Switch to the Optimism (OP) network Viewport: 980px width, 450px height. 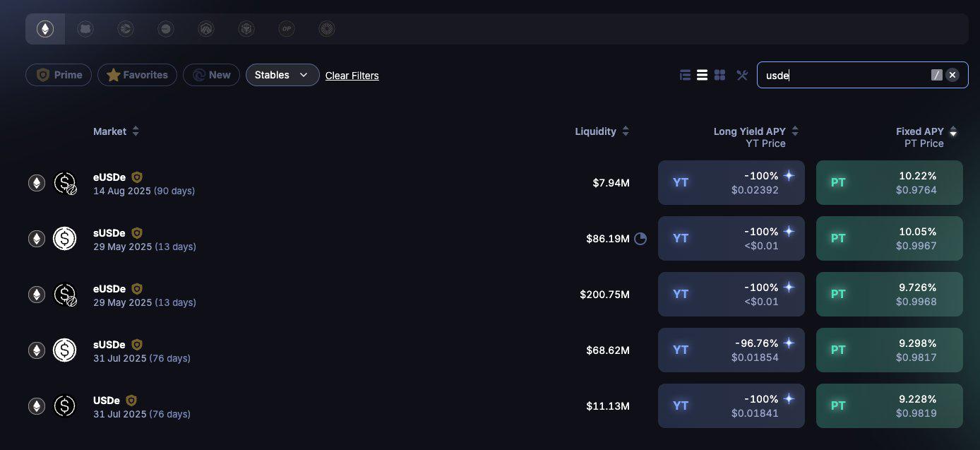pyautogui.click(x=286, y=29)
